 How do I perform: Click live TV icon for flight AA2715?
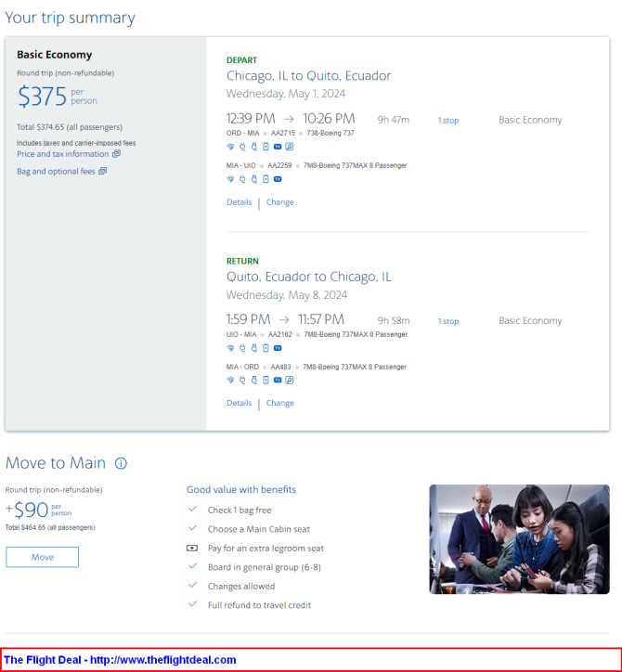[x=278, y=147]
